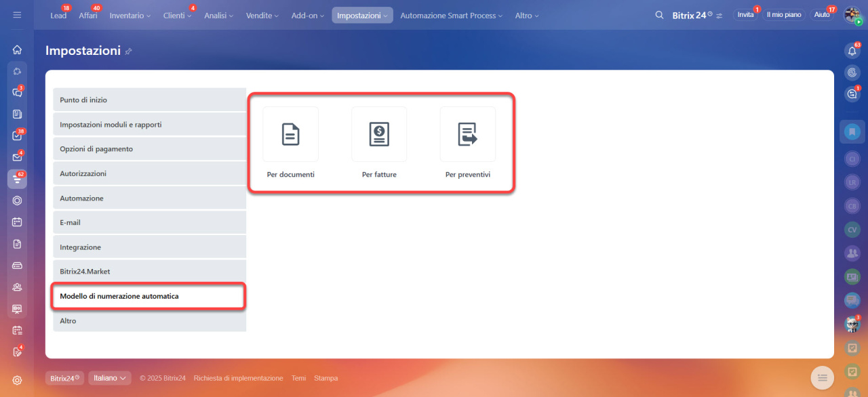
Task: Click the Invita button
Action: pyautogui.click(x=745, y=15)
